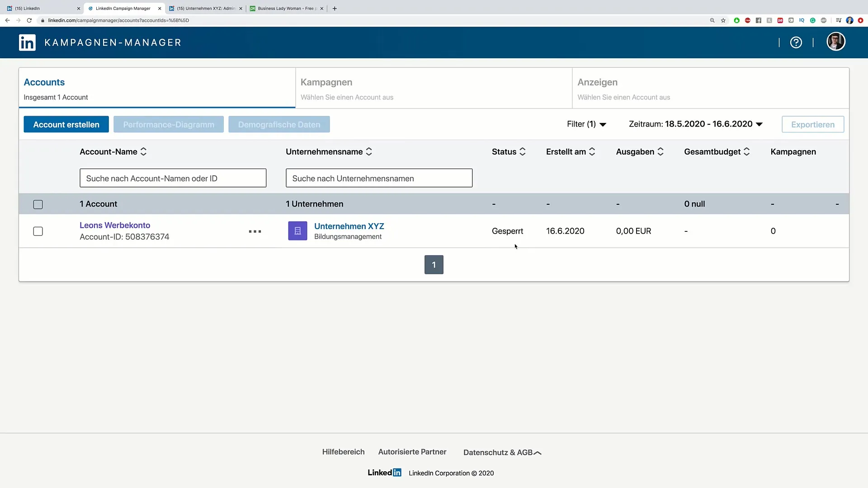Tick the checkbox for Leons Werbekonto
868x488 pixels.
point(38,231)
